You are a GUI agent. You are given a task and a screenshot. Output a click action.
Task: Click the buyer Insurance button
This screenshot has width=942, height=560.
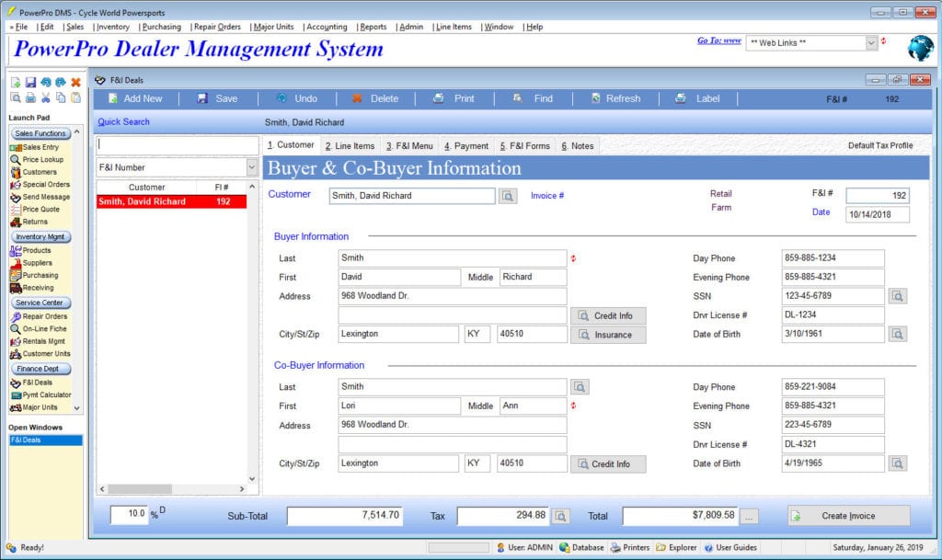pyautogui.click(x=607, y=335)
